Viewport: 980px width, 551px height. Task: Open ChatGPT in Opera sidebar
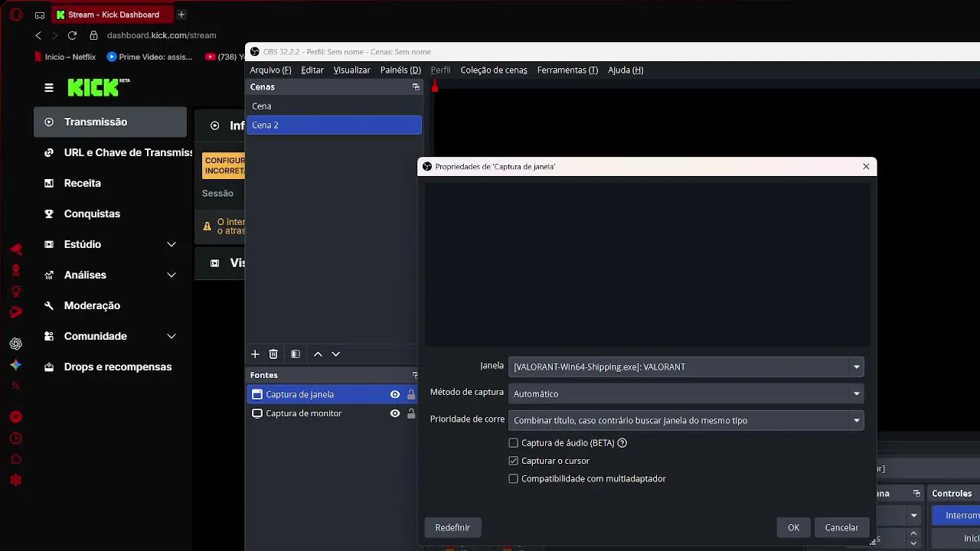(15, 344)
